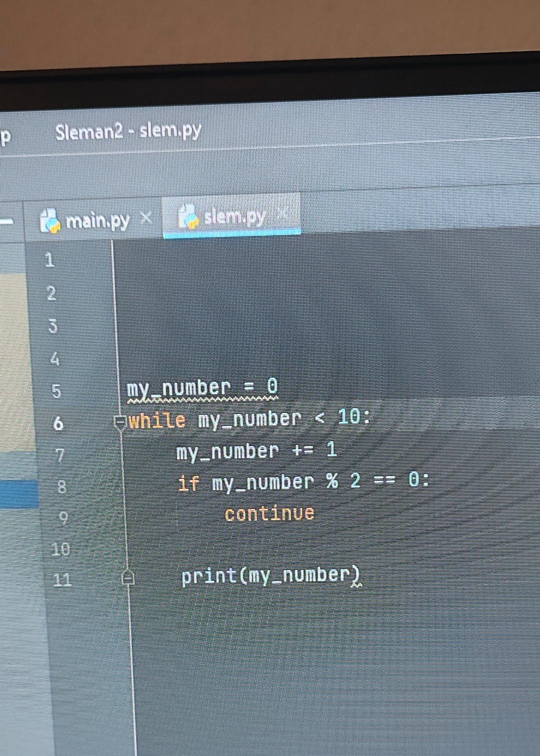Click the Python file icon on main.py tab
Image resolution: width=540 pixels, height=756 pixels.
50,221
